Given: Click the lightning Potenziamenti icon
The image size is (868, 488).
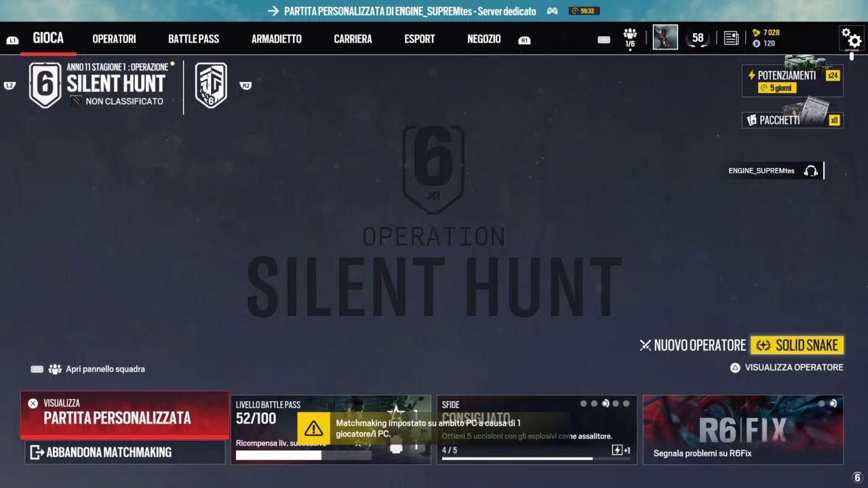Looking at the screenshot, I should 751,75.
